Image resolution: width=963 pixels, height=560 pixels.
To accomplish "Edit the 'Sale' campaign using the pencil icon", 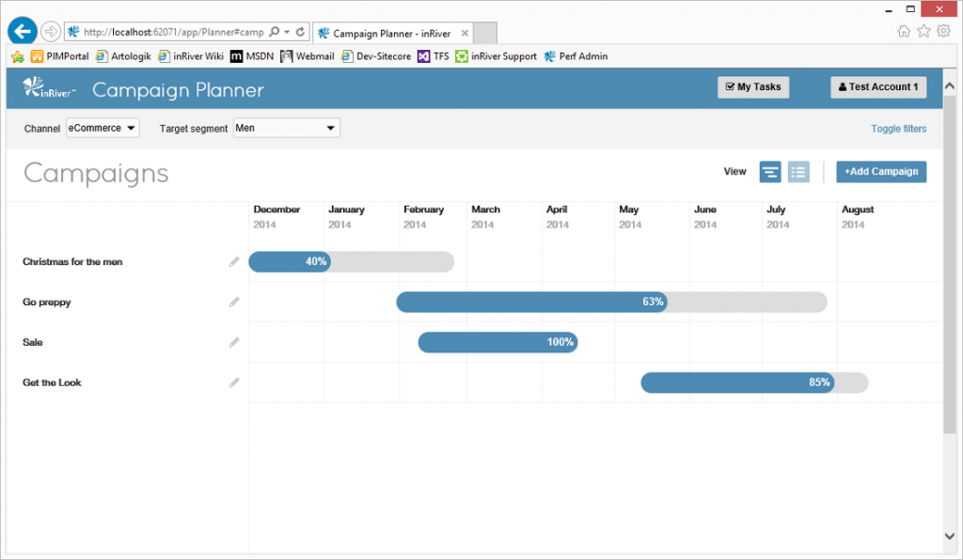I will (x=234, y=342).
